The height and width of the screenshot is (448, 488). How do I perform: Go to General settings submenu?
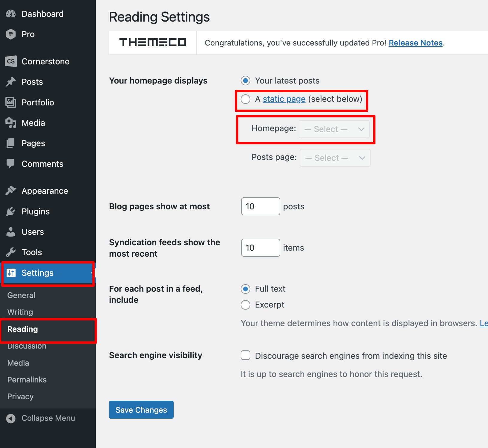(x=21, y=295)
